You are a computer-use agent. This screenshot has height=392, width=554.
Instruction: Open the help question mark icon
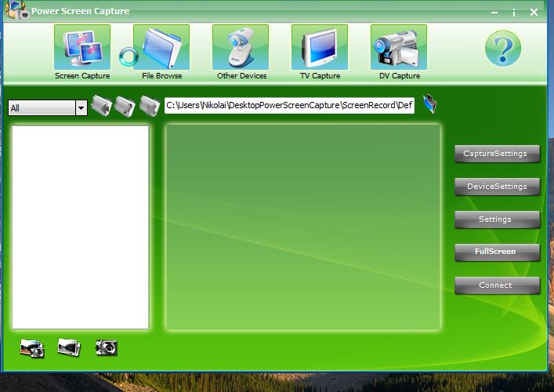coord(503,48)
